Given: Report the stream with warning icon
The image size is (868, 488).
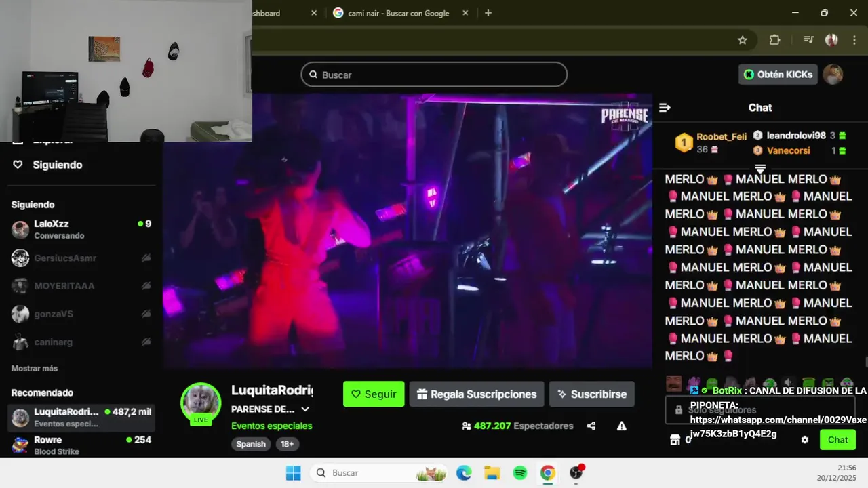Looking at the screenshot, I should pyautogui.click(x=621, y=426).
